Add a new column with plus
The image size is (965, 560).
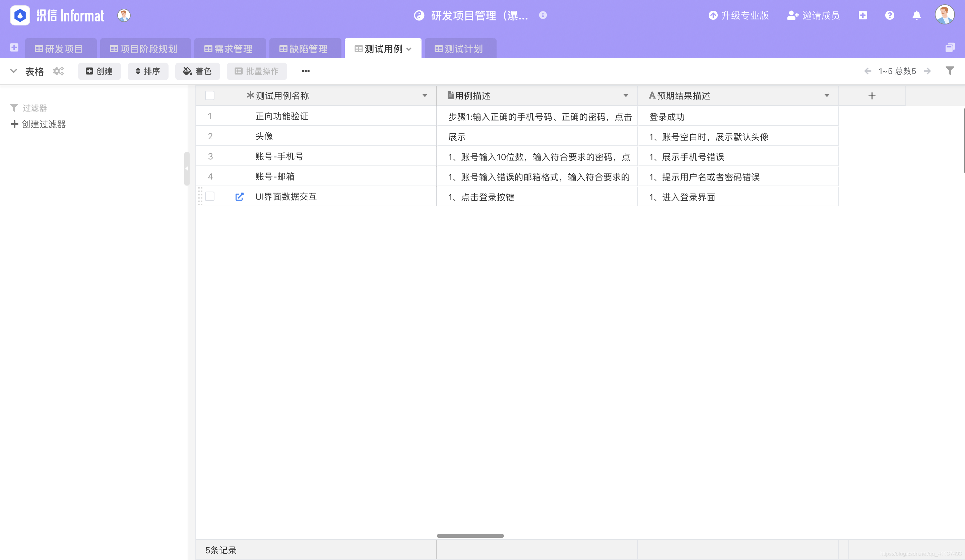click(x=872, y=96)
